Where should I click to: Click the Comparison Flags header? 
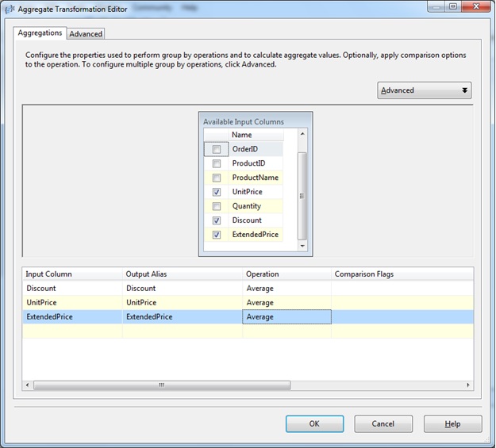(x=402, y=274)
